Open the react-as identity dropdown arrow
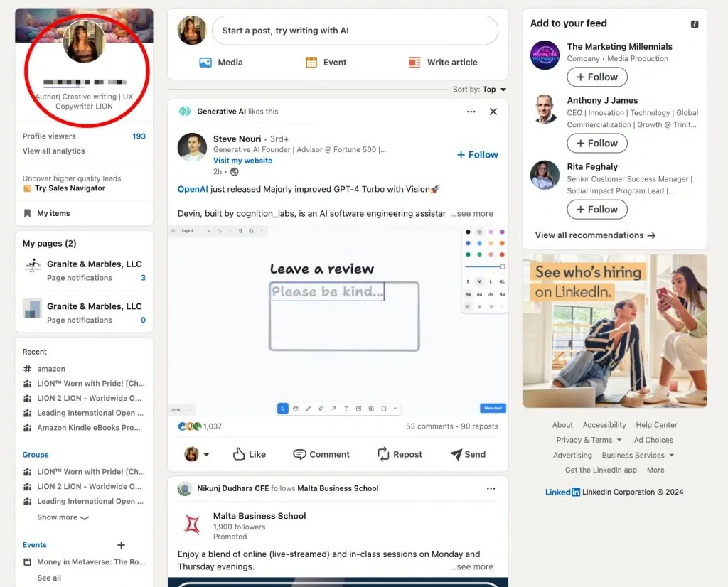Viewport: 728px width, 587px height. coord(206,455)
